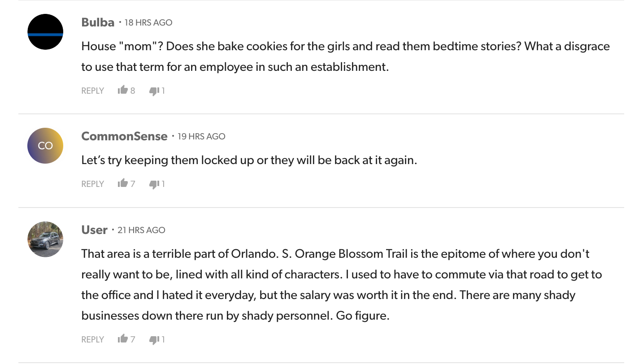This screenshot has height=364, width=643.
Task: Open Bulba's profile via username
Action: [x=98, y=22]
